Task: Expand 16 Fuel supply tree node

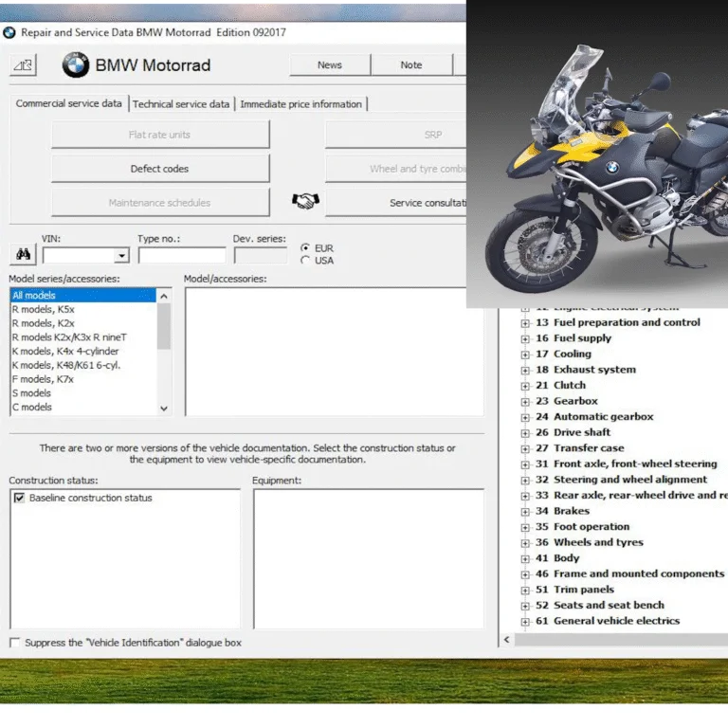Action: coord(525,339)
